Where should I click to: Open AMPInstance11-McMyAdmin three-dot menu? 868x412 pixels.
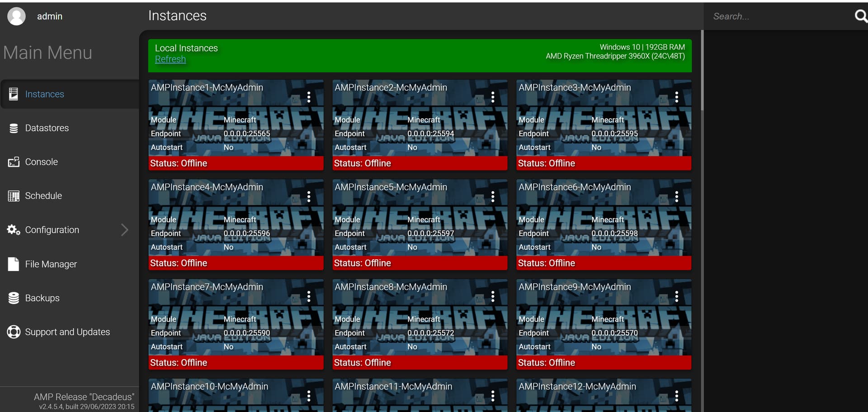[493, 396]
